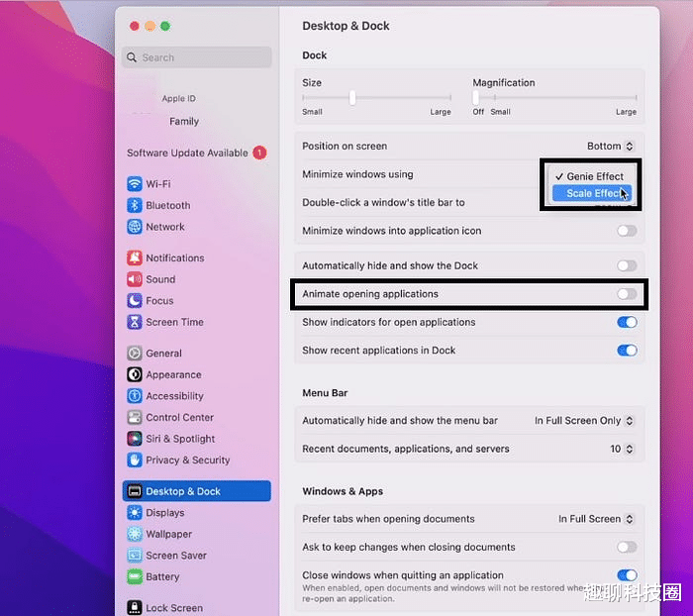Open menu bar auto-hide In Full Screen Only dropdown

tap(584, 421)
